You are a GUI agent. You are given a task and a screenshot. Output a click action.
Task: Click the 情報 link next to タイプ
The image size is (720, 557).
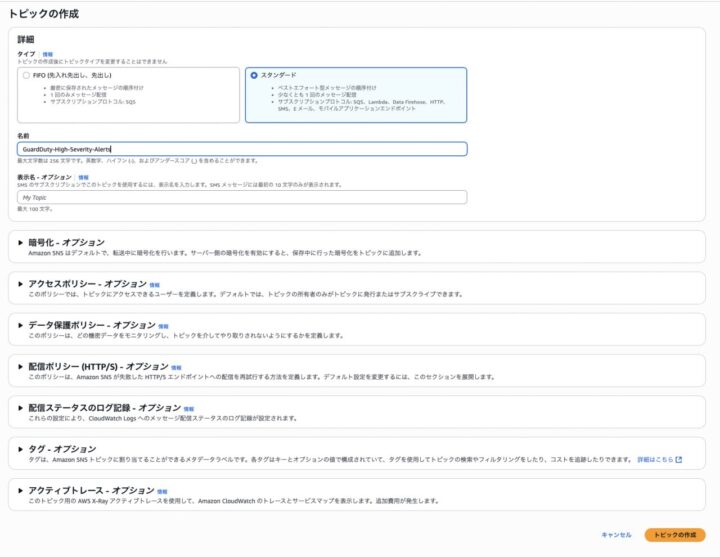click(48, 53)
